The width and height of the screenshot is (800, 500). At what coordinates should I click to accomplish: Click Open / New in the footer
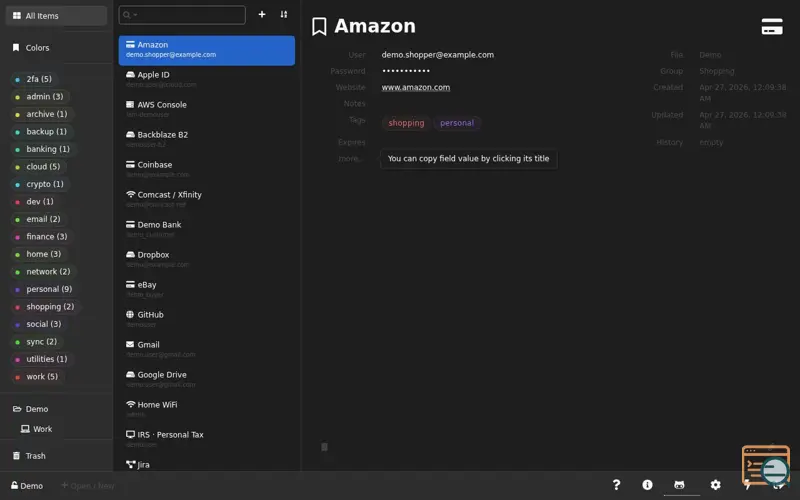tap(88, 486)
